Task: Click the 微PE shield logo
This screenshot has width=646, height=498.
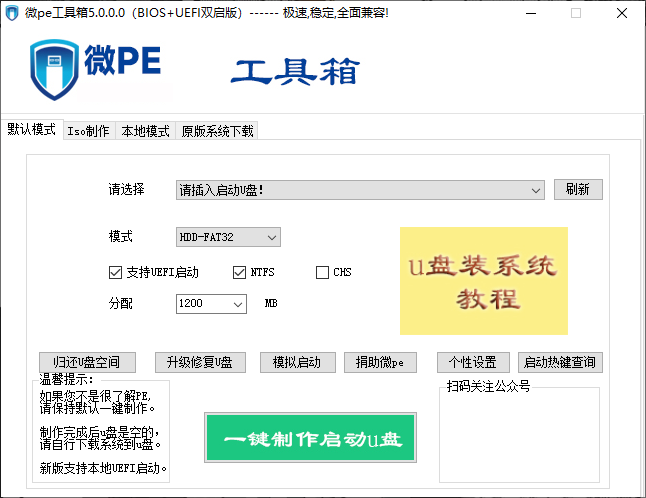Action: [54, 70]
